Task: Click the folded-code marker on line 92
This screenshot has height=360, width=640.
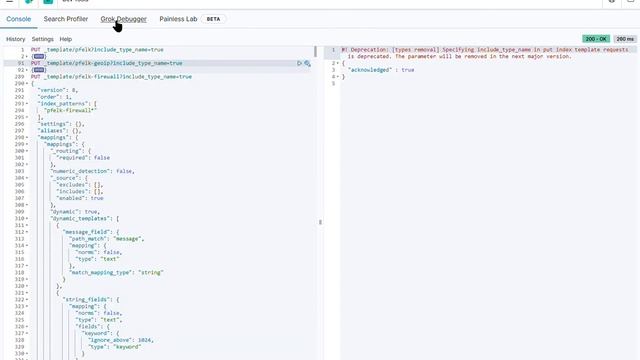Action: pos(39,70)
